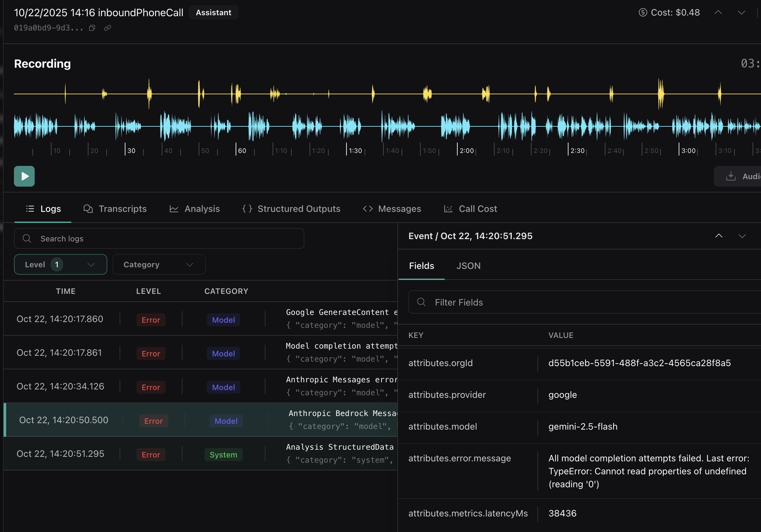Open the Category filter dropdown
This screenshot has width=761, height=532.
(x=159, y=264)
